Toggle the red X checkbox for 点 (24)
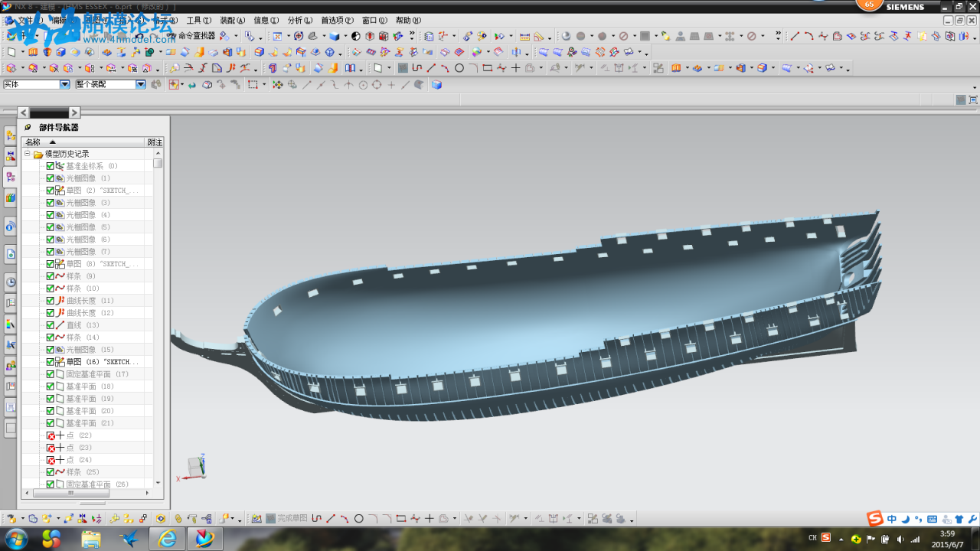980x551 pixels. coord(51,460)
